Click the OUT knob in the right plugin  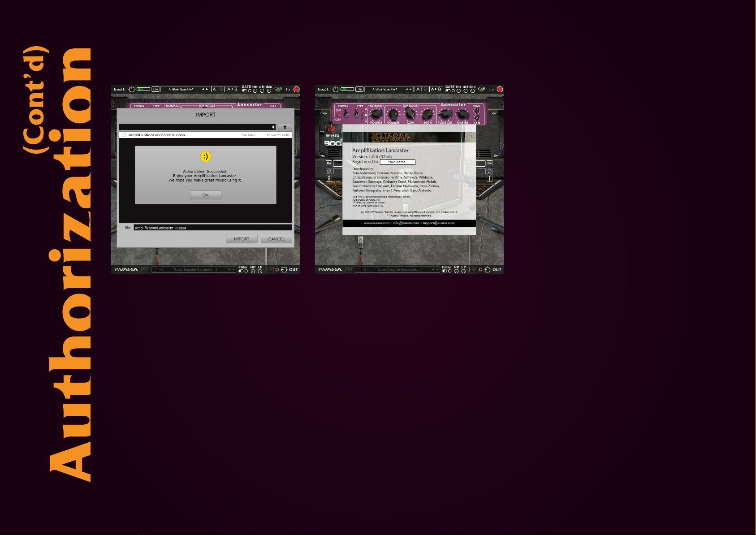(487, 270)
